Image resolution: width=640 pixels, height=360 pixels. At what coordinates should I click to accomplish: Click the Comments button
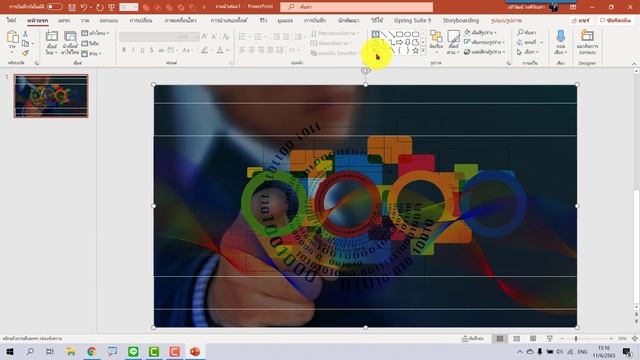(616, 20)
